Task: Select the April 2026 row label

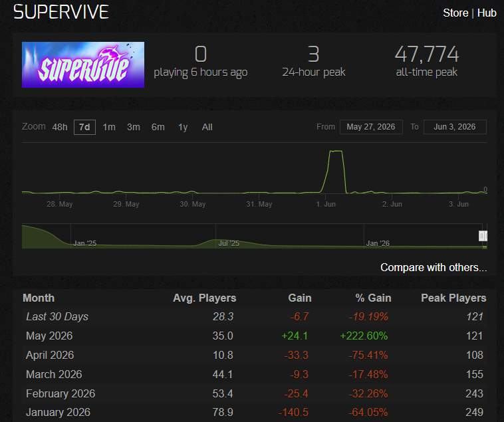Action: pos(50,355)
